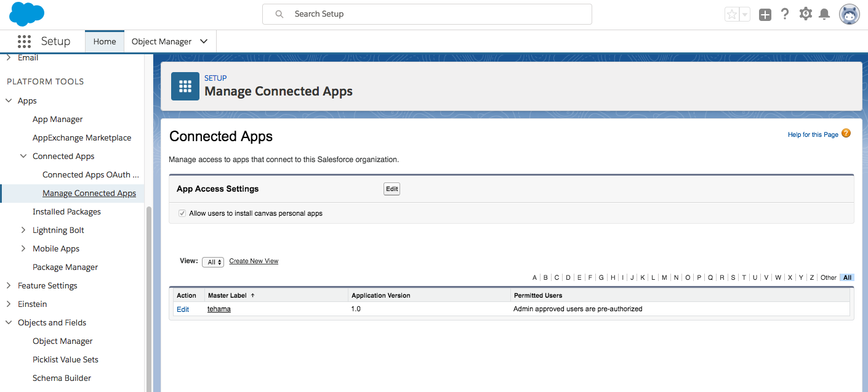Click the search magnifier icon
This screenshot has width=868, height=392.
(x=279, y=14)
